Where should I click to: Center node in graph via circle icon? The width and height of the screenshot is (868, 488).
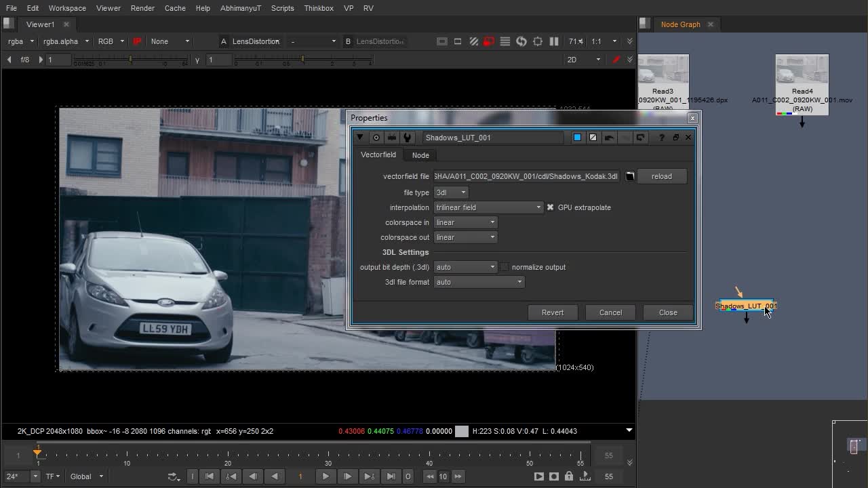pyautogui.click(x=376, y=138)
